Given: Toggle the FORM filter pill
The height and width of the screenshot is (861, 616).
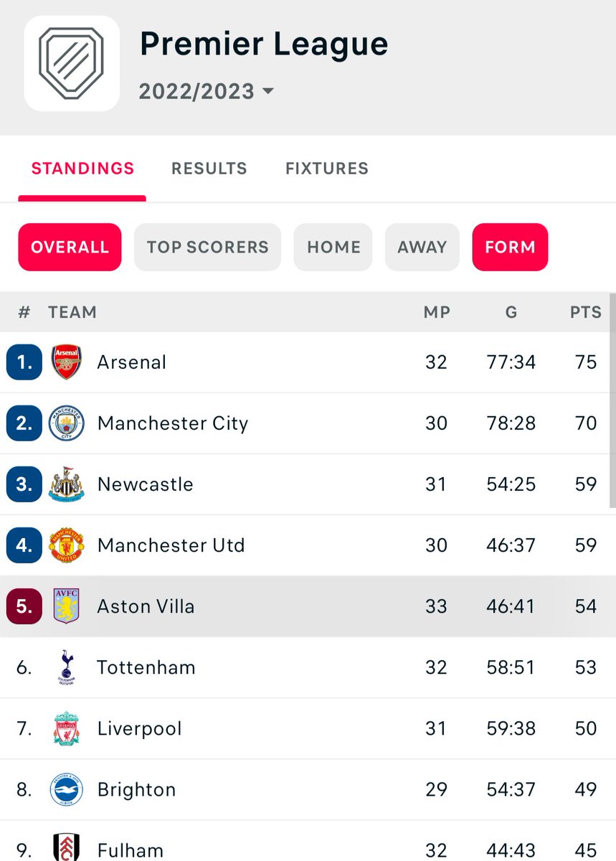Looking at the screenshot, I should pos(510,248).
